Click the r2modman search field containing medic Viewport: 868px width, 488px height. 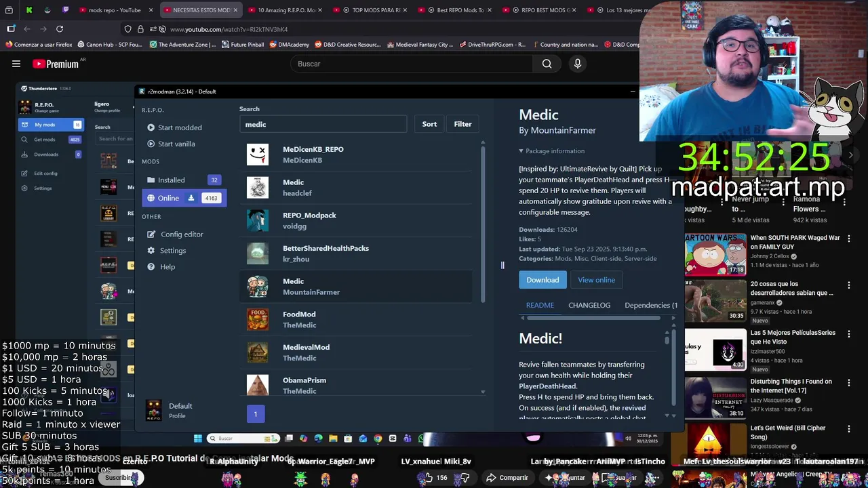323,125
